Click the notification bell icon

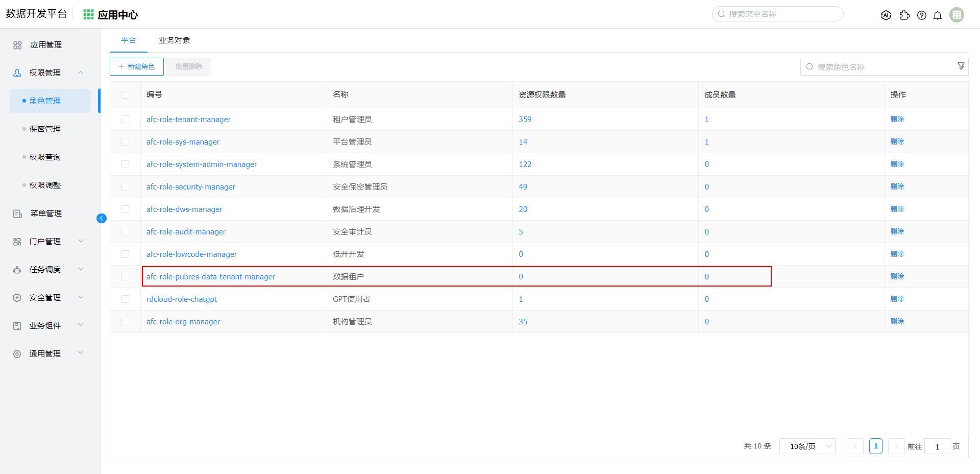(x=937, y=15)
